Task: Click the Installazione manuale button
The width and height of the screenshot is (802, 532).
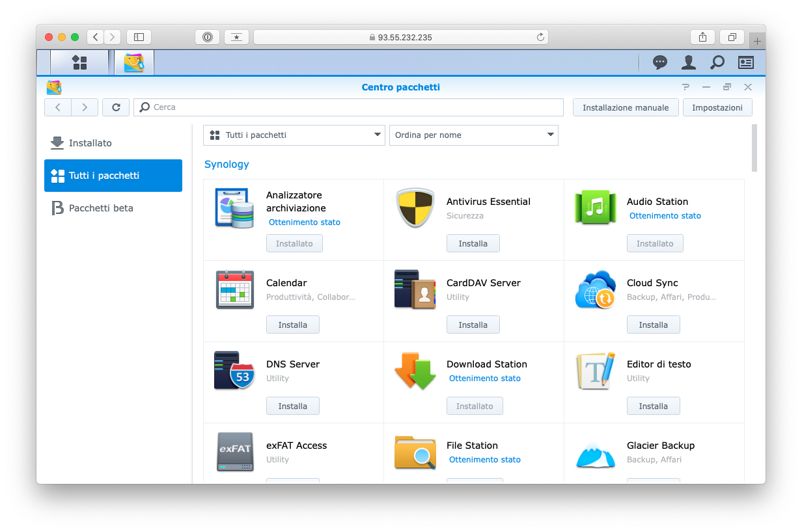Action: tap(626, 107)
